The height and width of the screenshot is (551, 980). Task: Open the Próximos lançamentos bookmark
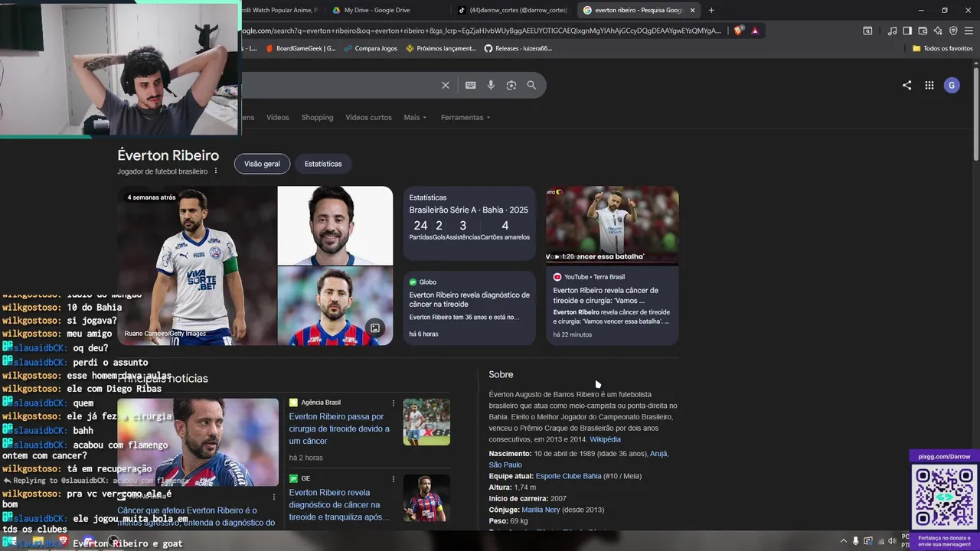click(440, 48)
